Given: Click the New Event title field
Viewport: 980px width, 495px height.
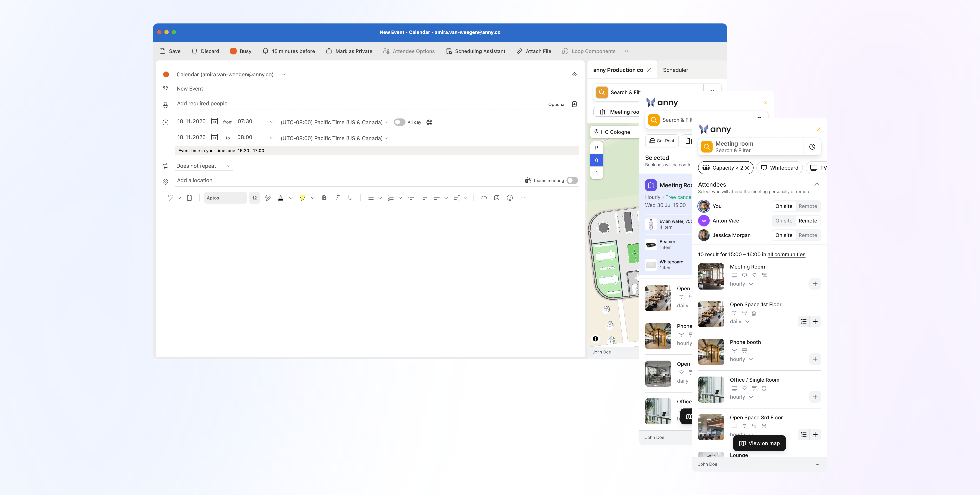Looking at the screenshot, I should (x=377, y=89).
